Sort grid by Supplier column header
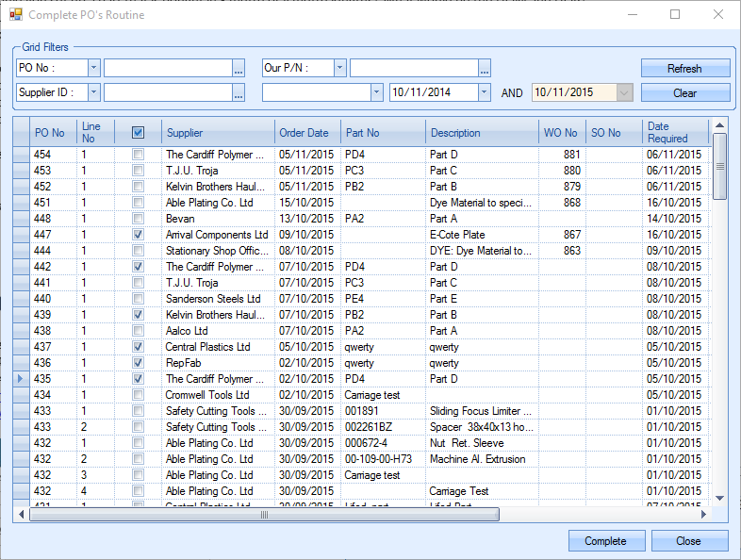741x560 pixels. click(217, 133)
